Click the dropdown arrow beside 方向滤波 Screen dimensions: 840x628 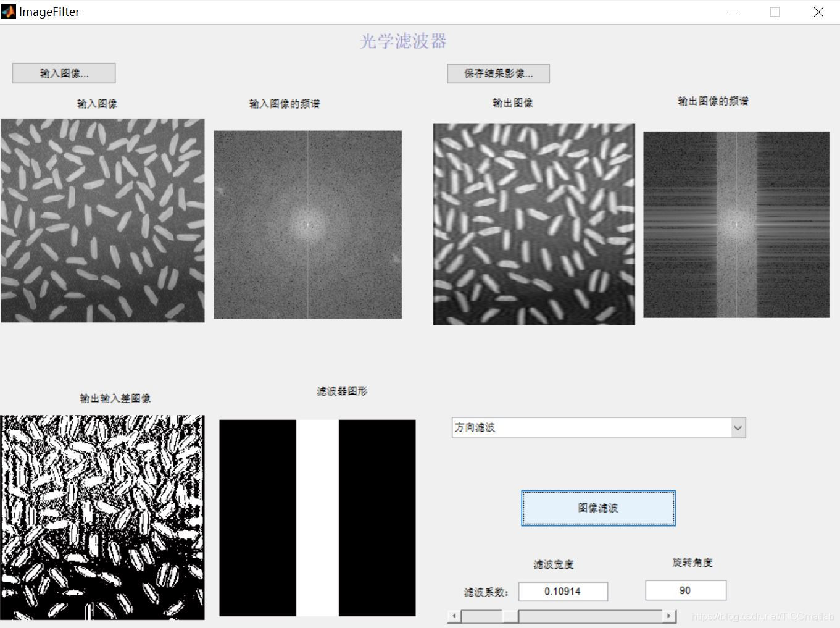tap(738, 427)
